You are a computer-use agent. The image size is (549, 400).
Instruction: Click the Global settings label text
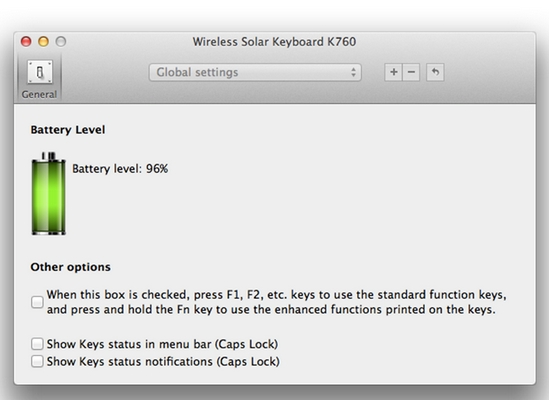tap(197, 73)
